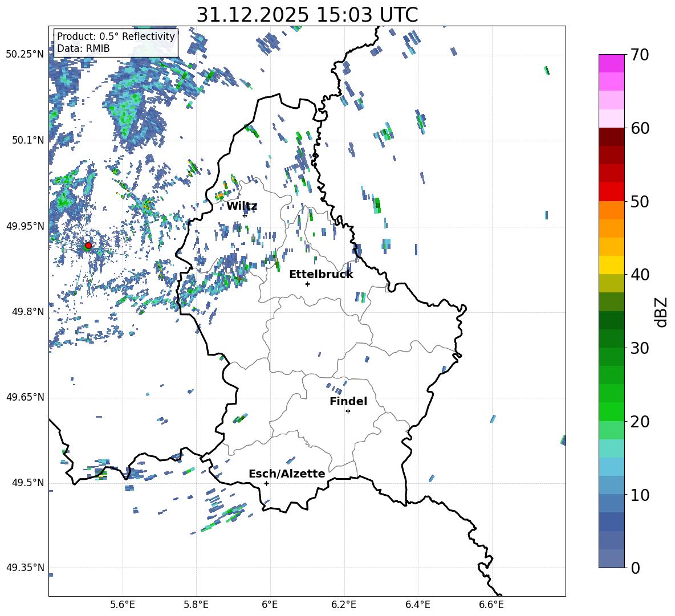Click the 6.4°E longitude label
The height and width of the screenshot is (616, 675).
pos(417,605)
